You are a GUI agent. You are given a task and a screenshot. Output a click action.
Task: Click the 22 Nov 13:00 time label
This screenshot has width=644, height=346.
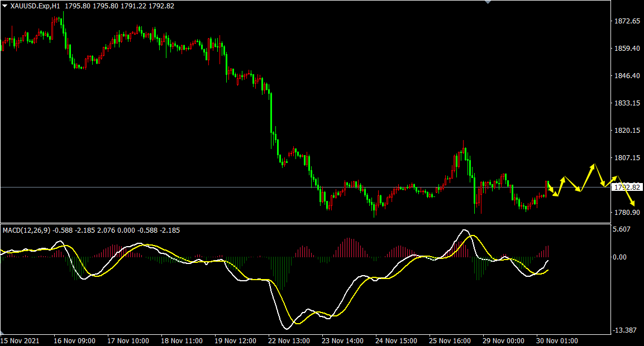point(288,340)
